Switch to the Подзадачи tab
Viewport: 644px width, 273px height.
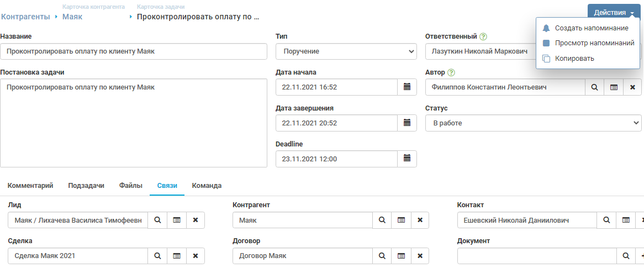click(x=86, y=186)
